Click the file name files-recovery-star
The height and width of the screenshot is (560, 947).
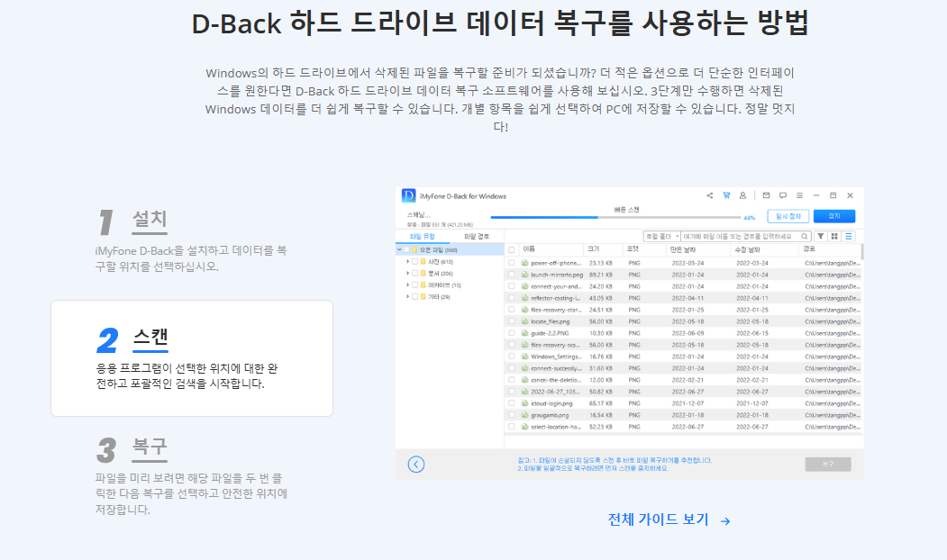[x=555, y=311]
